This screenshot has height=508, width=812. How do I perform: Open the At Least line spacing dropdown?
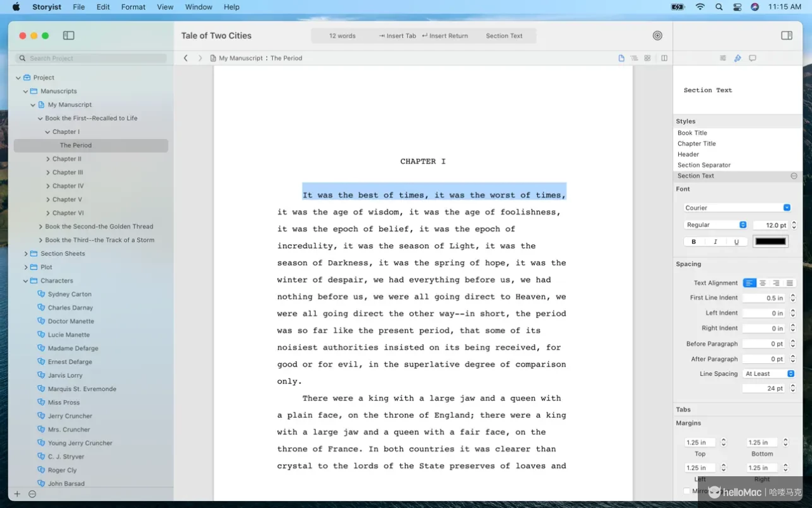pyautogui.click(x=769, y=374)
